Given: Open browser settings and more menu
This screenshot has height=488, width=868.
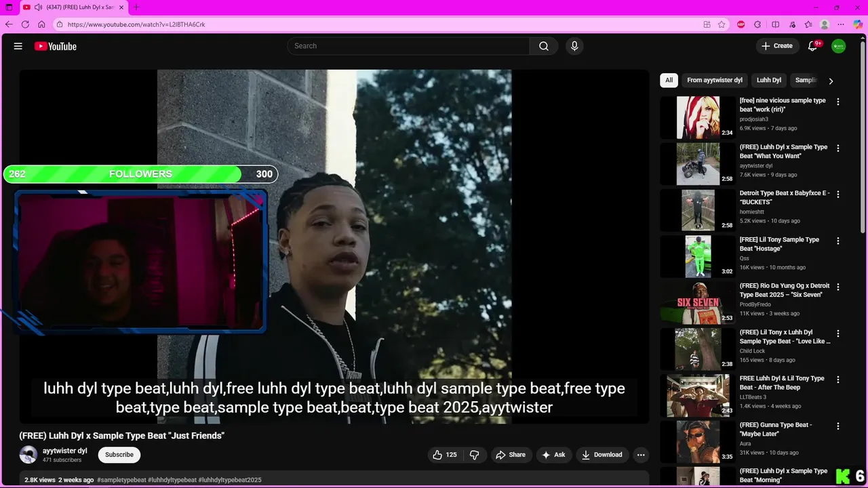Looking at the screenshot, I should pos(841,24).
